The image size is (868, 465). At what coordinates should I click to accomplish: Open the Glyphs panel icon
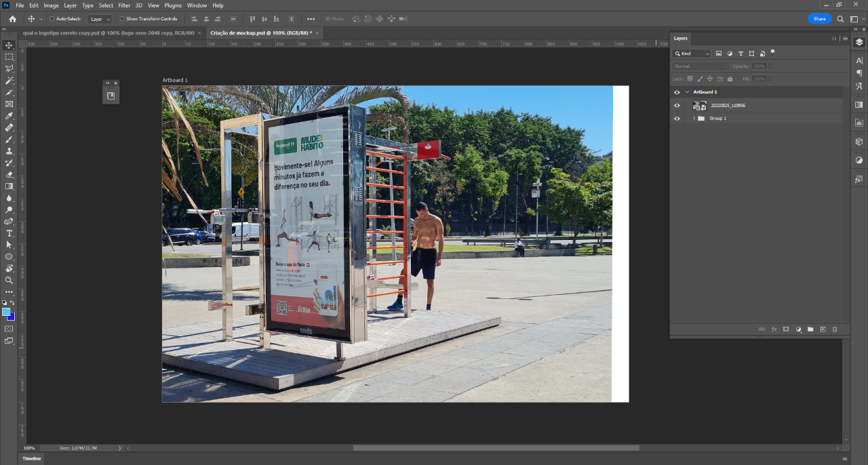pos(859,86)
